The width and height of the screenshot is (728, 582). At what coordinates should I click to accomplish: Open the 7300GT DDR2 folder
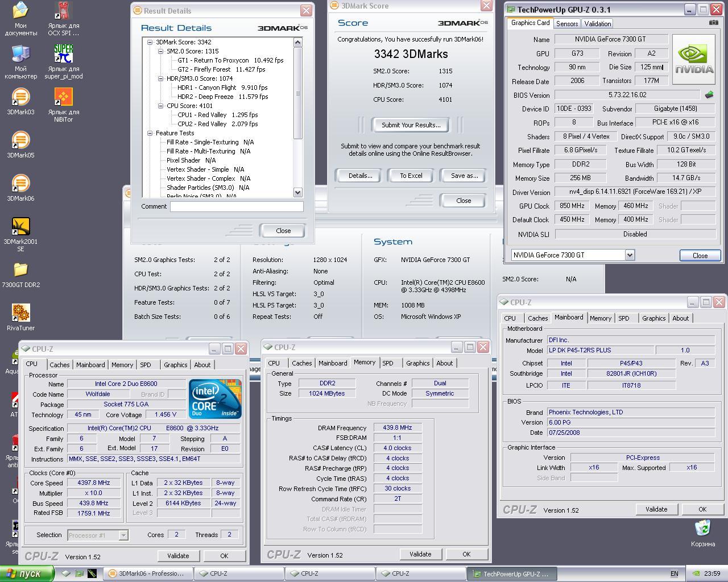[x=20, y=270]
